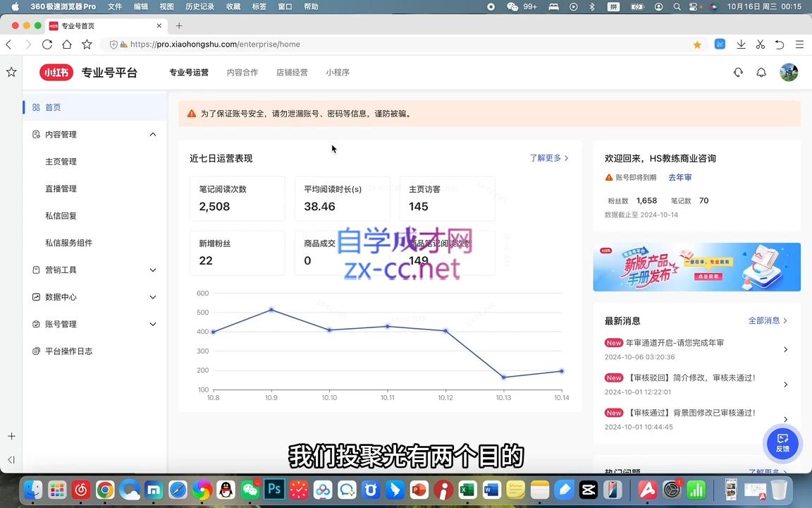
Task: Open QQ penguin in the dock
Action: pos(226,490)
